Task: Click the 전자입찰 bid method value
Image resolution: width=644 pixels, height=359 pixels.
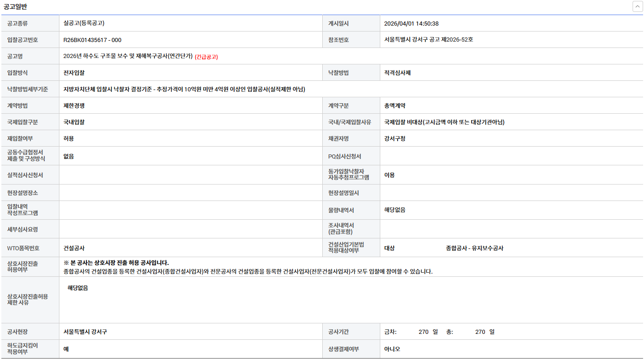Action: pyautogui.click(x=74, y=73)
